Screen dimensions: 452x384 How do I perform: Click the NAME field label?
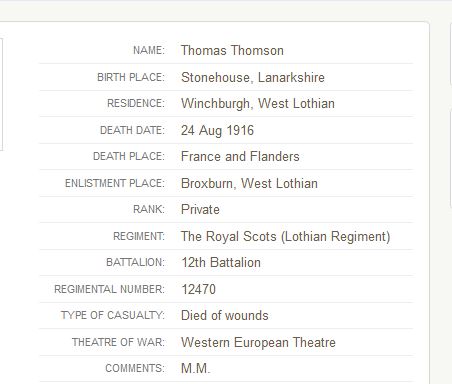point(149,50)
